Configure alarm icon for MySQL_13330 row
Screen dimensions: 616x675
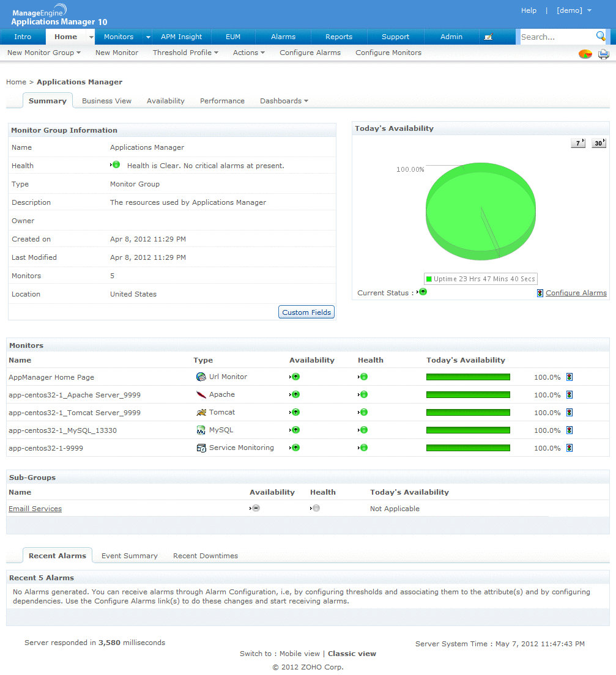click(570, 430)
